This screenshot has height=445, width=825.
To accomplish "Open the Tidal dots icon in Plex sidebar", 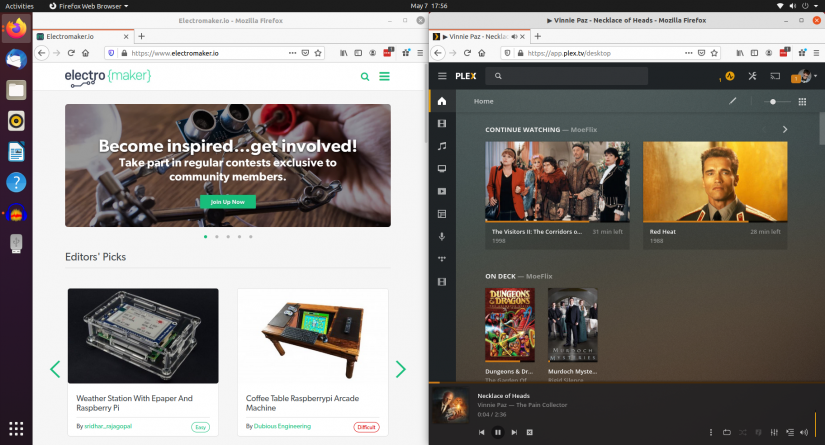I will pos(442,259).
